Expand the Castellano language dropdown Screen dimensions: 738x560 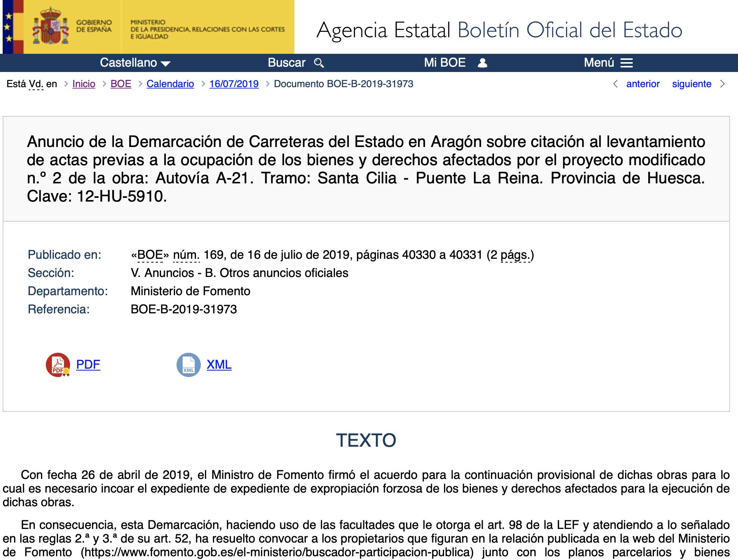click(135, 63)
